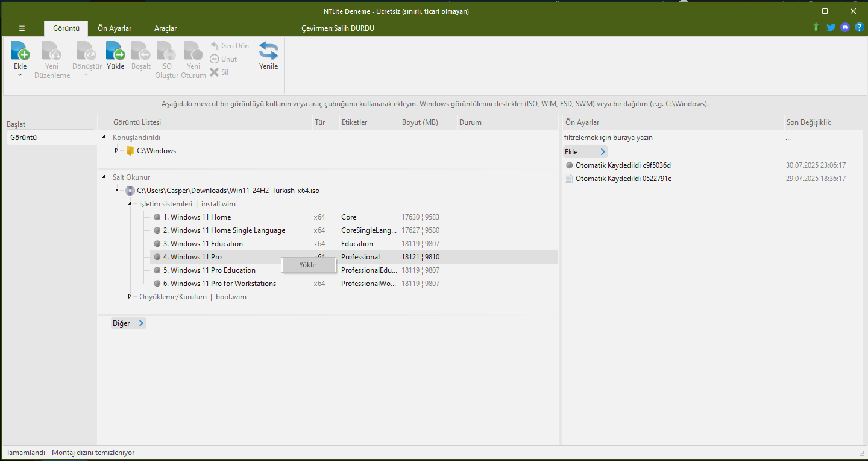Image resolution: width=868 pixels, height=461 pixels.
Task: Click the document icon of preset 0522791e
Action: (568, 179)
